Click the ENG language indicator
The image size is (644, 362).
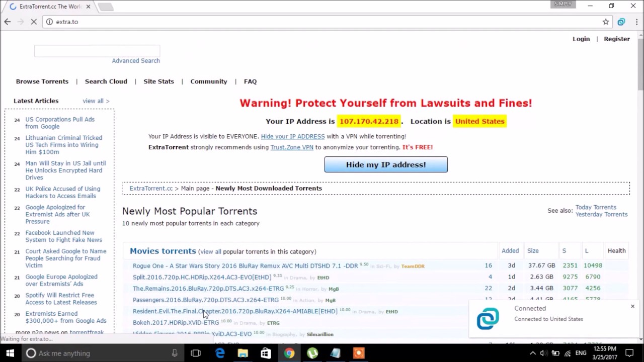[x=581, y=353]
